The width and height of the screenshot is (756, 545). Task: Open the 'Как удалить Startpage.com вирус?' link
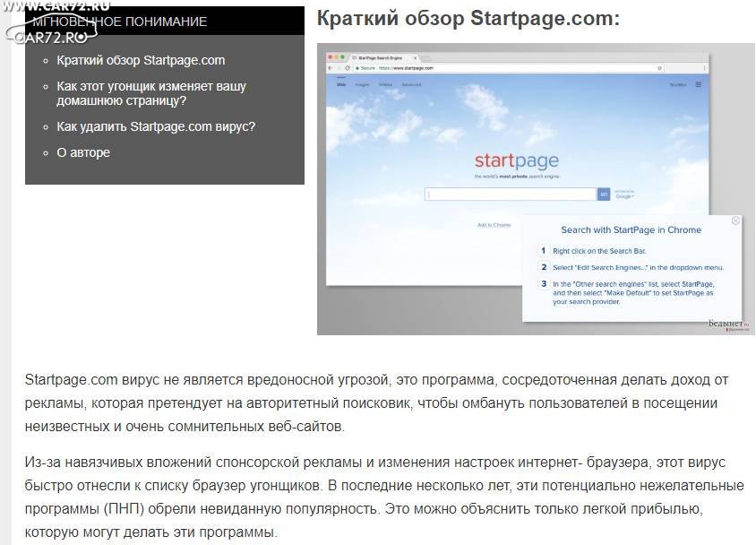(156, 127)
